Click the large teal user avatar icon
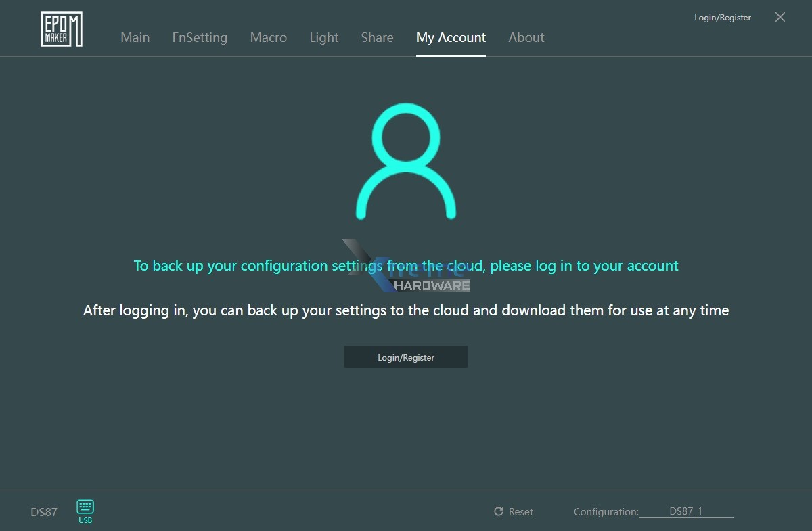The image size is (812, 531). click(x=406, y=161)
